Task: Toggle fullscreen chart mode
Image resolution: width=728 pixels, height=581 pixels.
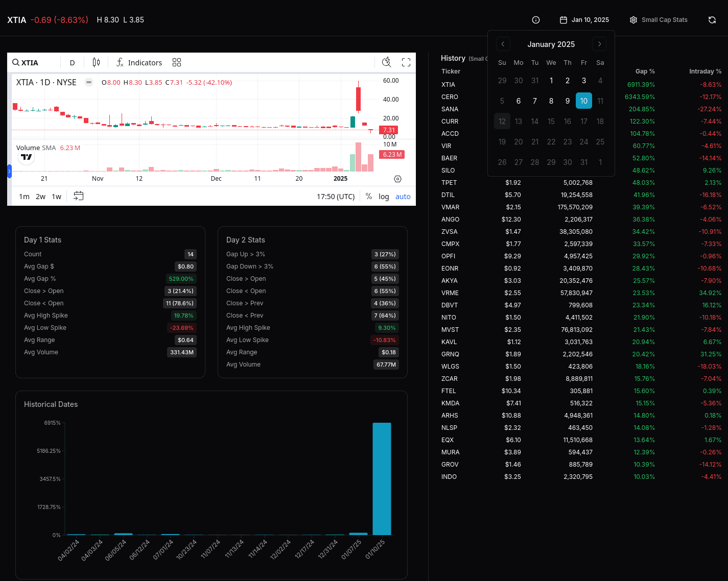Action: point(406,62)
